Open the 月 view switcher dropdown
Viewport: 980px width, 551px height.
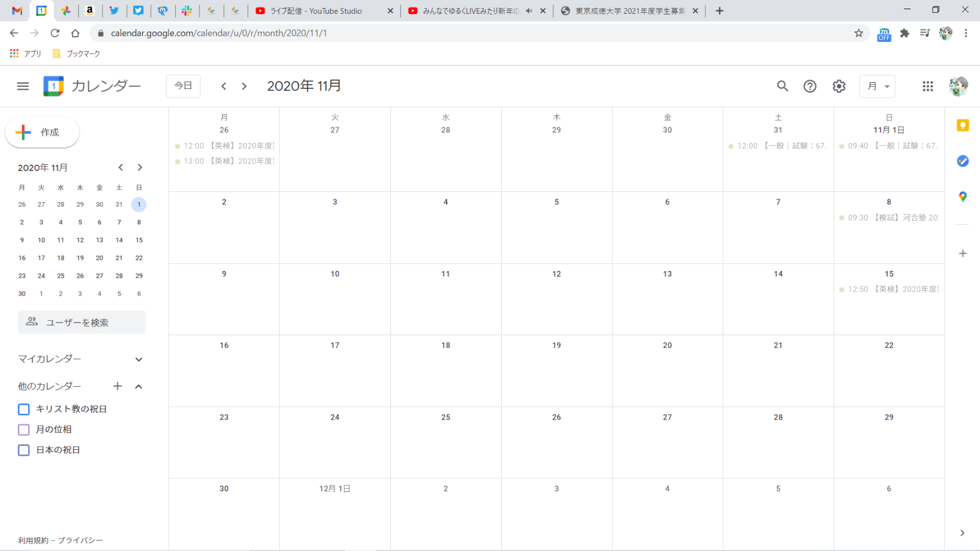tap(877, 86)
